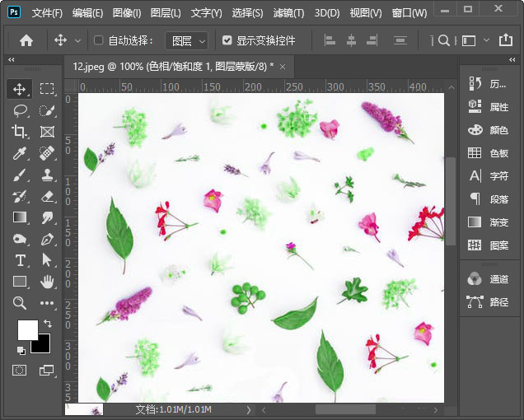Select the Quick Selection tool
The image size is (524, 420).
click(x=47, y=110)
